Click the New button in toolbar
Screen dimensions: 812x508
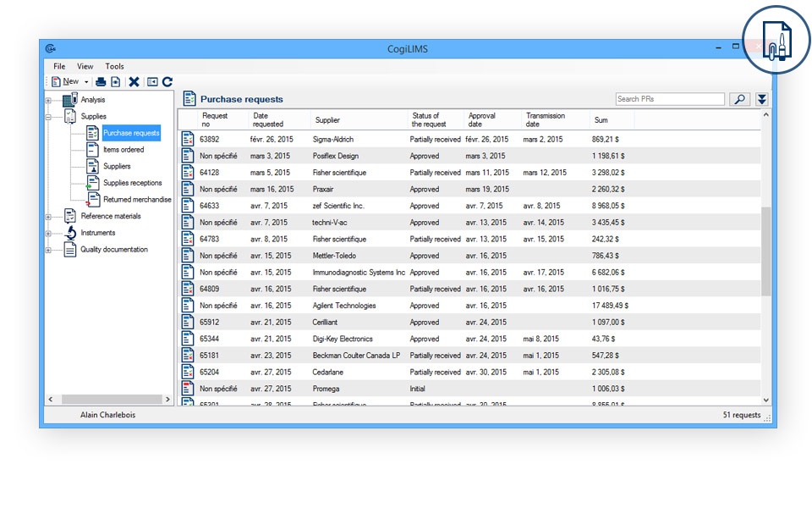[65, 82]
